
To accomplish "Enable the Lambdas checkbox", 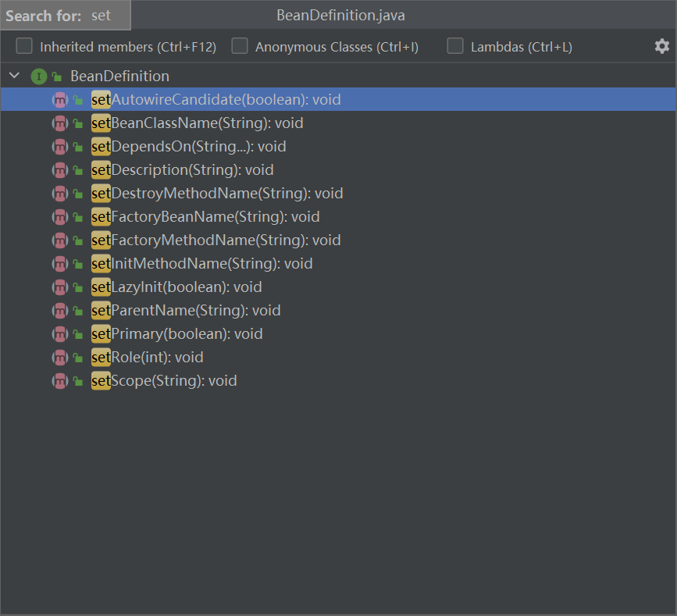I will 455,46.
